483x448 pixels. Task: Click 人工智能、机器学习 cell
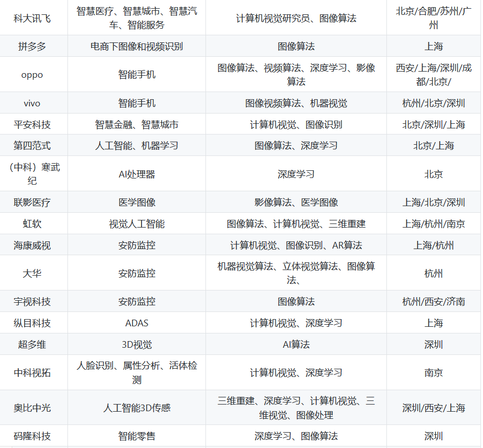(137, 145)
